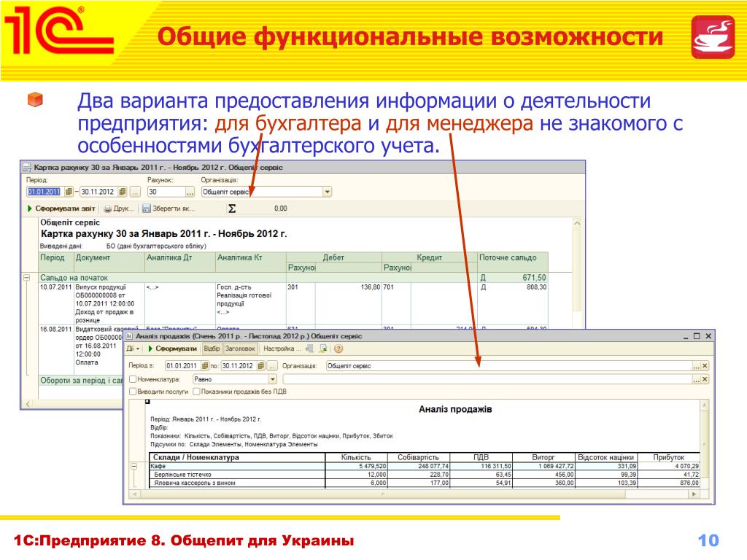The width and height of the screenshot is (747, 560).
Task: Expand Організація dropdown in Картка рахунку window
Action: click(x=327, y=192)
